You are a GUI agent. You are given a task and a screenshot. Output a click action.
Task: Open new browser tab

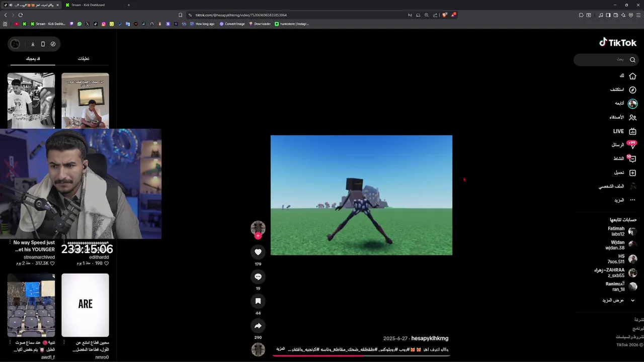[129, 5]
